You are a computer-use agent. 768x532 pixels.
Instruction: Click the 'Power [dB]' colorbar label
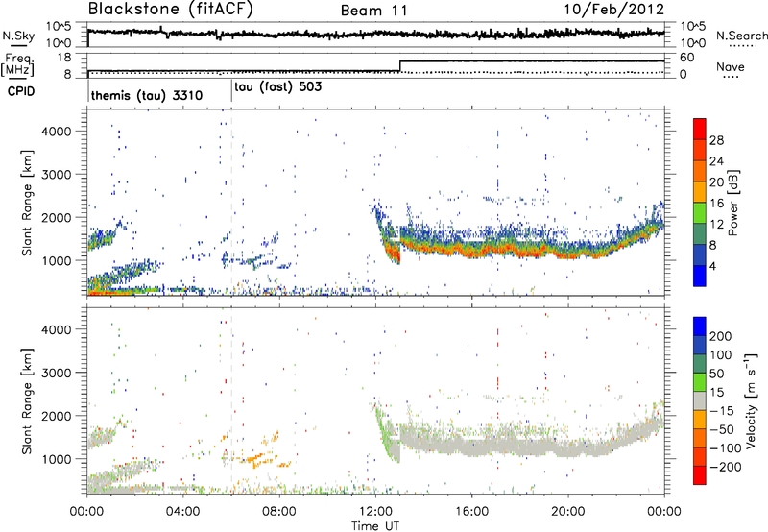(x=733, y=203)
